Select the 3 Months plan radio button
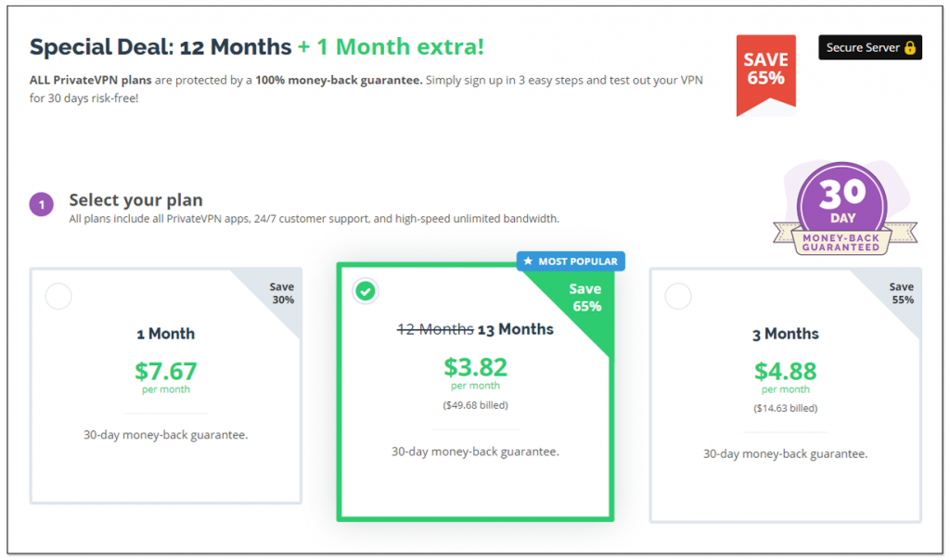Screen dimensions: 950x560 click(678, 297)
